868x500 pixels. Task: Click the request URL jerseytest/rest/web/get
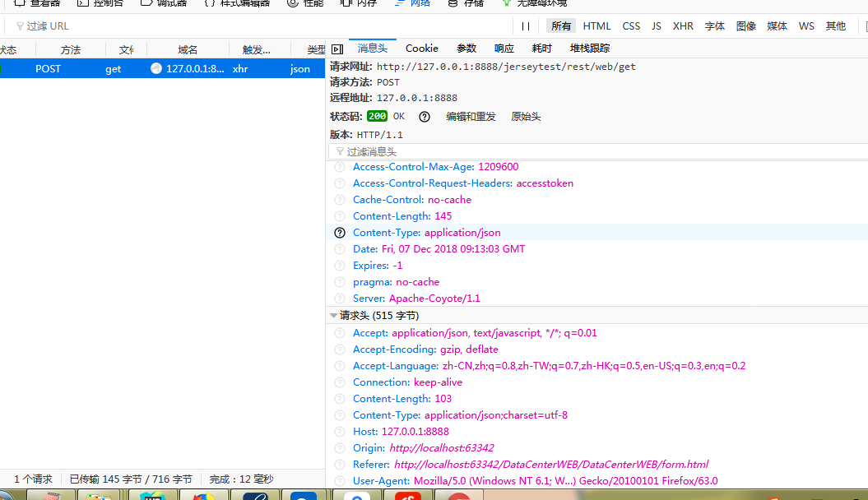[506, 67]
